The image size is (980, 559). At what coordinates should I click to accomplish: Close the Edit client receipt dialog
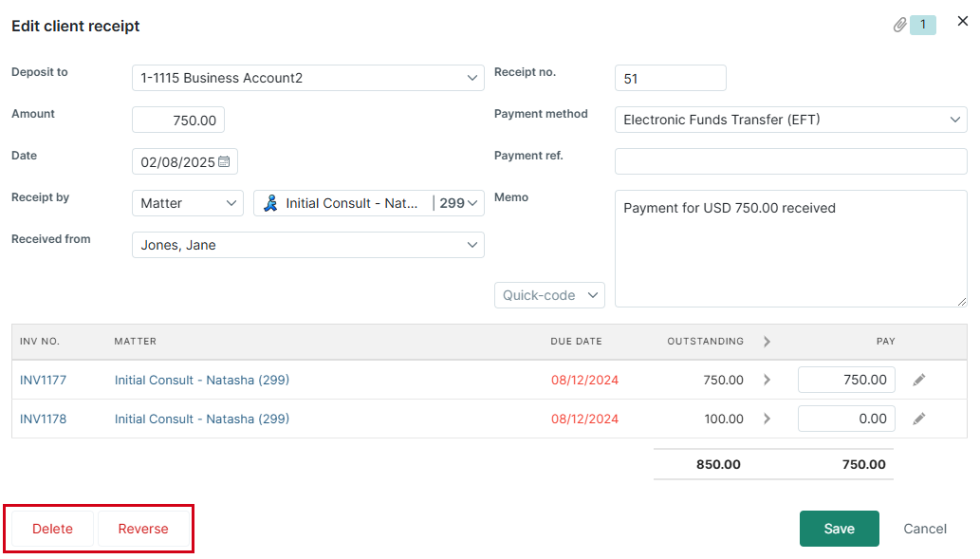[963, 21]
